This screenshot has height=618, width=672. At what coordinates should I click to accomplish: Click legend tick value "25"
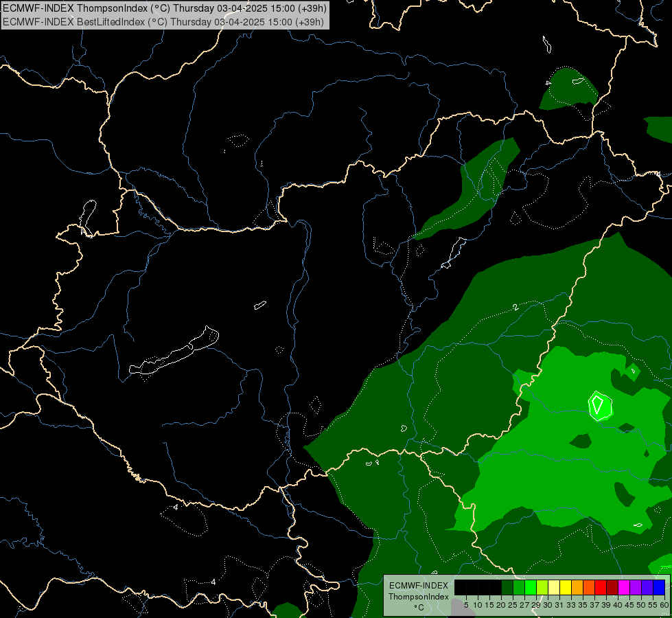tap(513, 605)
